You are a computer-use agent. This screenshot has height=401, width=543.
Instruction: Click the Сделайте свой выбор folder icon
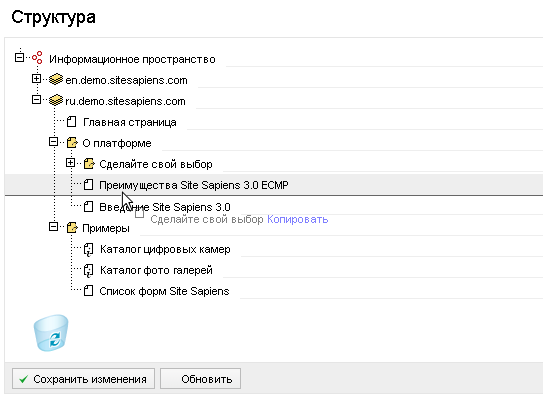89,163
